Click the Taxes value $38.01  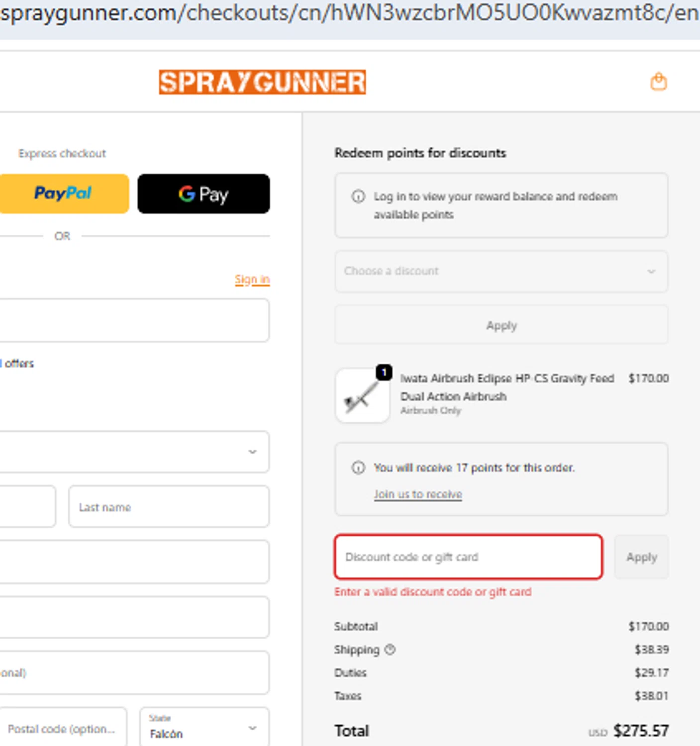(651, 696)
